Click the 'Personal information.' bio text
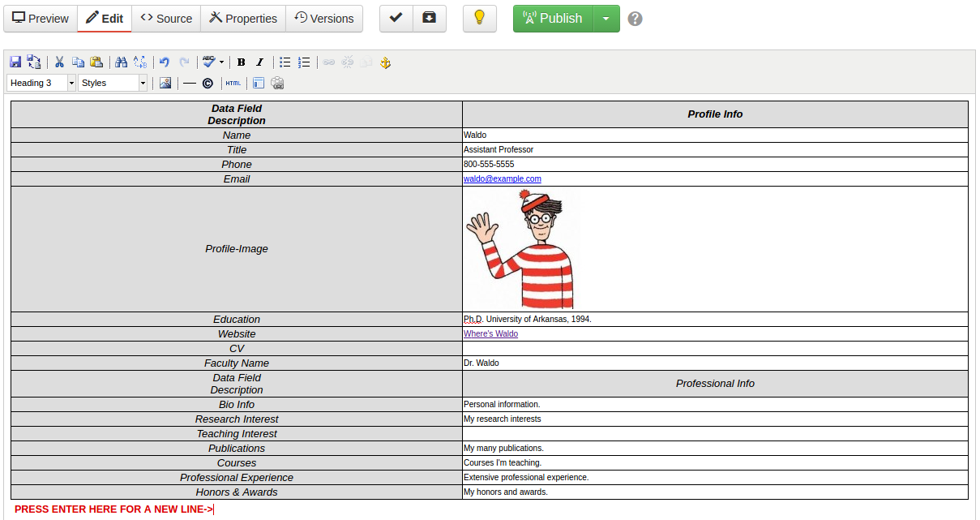This screenshot has width=980, height=520. pos(502,404)
